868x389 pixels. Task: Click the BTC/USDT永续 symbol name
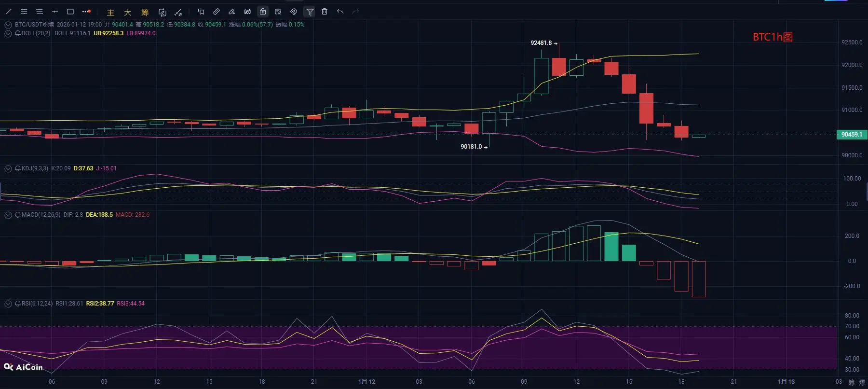click(x=34, y=25)
